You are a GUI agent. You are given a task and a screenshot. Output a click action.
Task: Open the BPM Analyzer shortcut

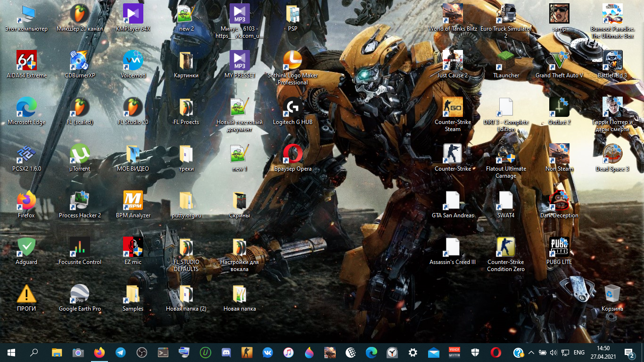pyautogui.click(x=132, y=201)
